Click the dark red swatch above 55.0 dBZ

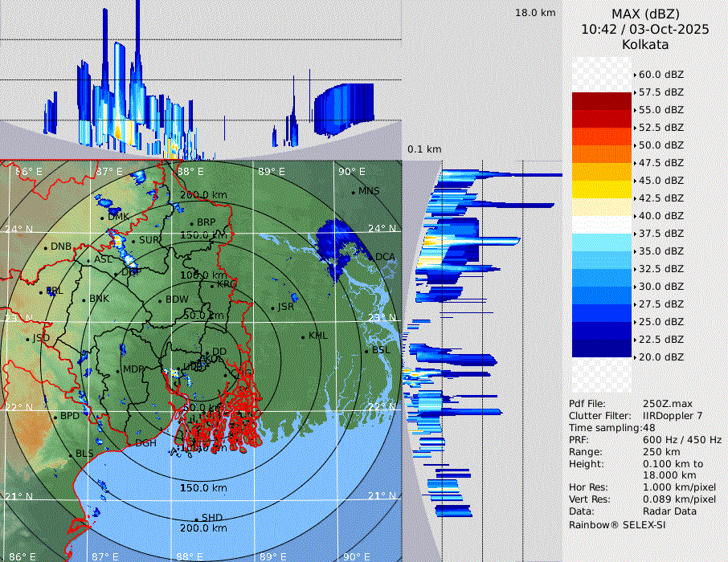602,101
